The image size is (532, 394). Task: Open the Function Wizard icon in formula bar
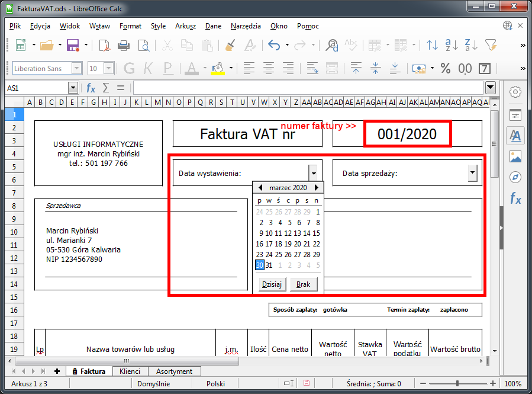(91, 88)
